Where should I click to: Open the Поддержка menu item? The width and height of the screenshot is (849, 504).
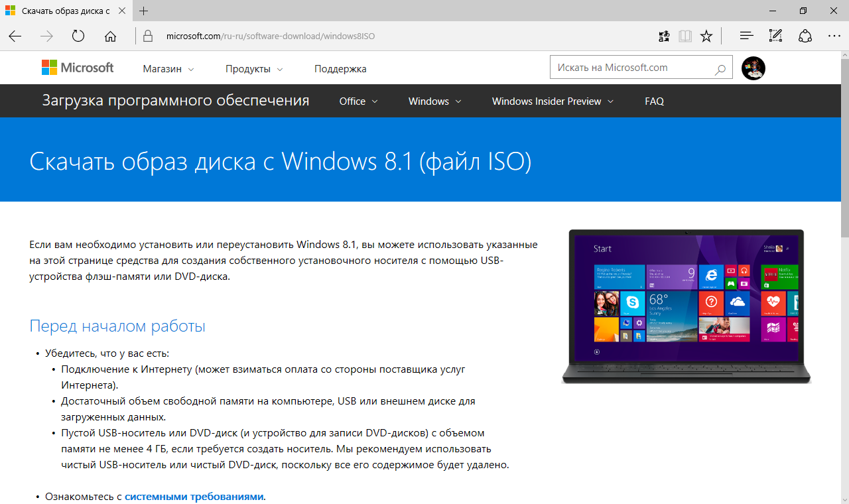340,69
